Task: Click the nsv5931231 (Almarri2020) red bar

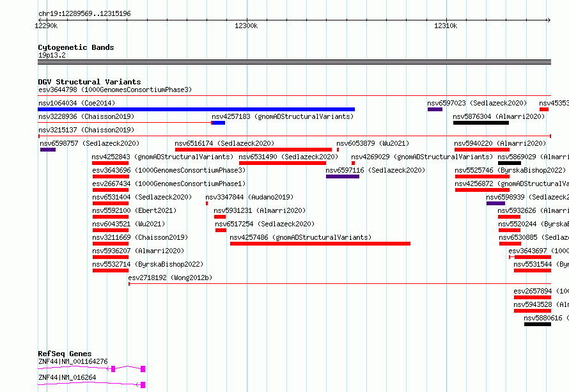Action: click(220, 217)
